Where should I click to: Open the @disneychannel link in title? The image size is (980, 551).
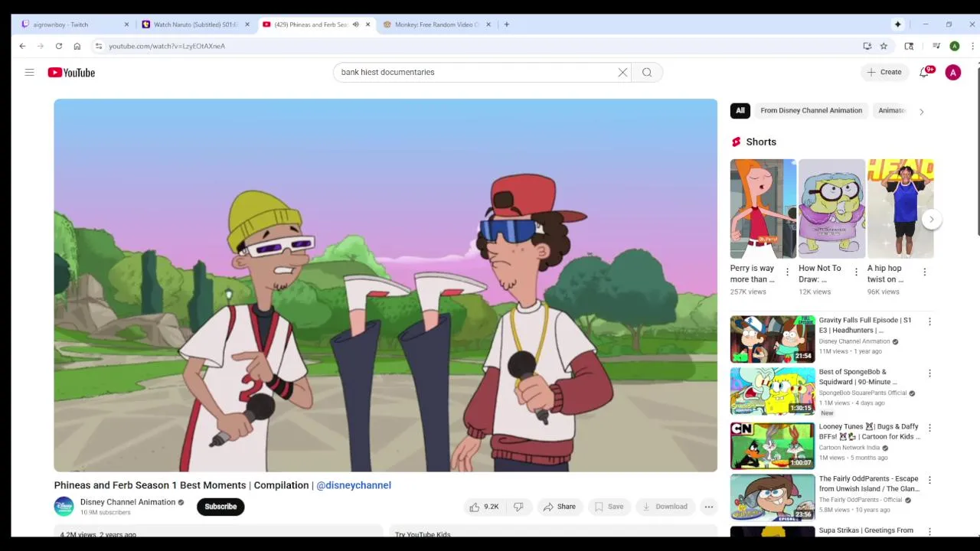tap(354, 485)
